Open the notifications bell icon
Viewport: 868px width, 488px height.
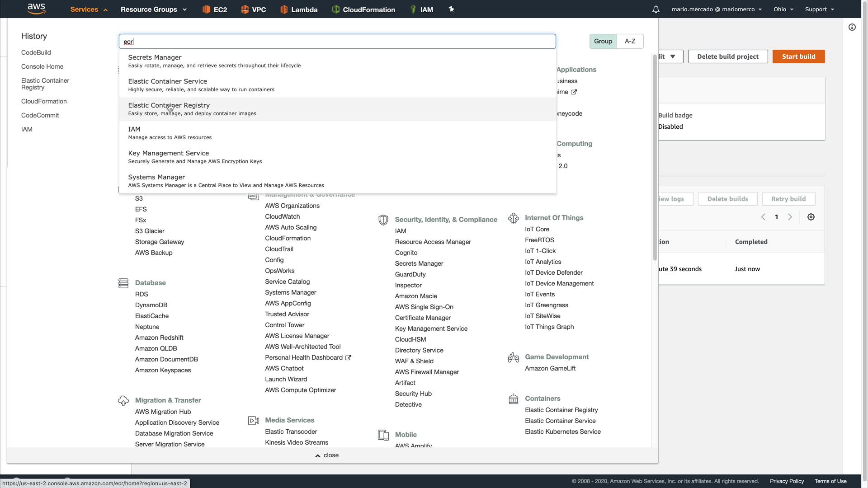656,9
